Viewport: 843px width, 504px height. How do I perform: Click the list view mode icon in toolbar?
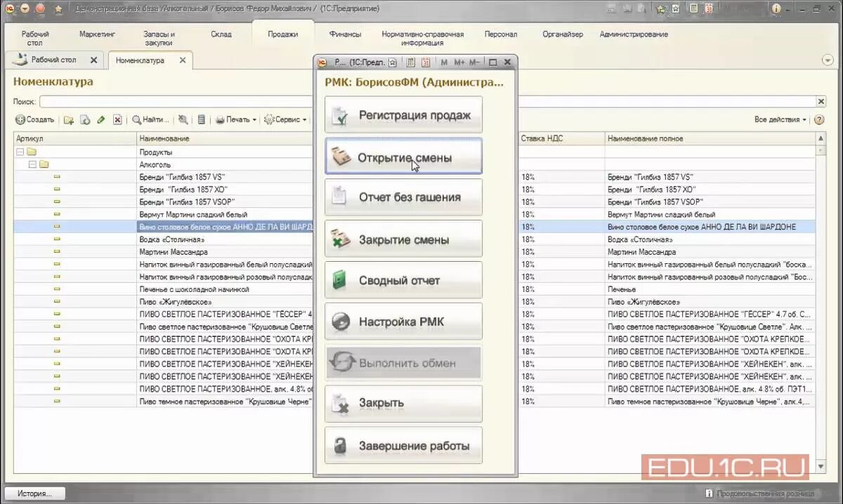(x=202, y=120)
